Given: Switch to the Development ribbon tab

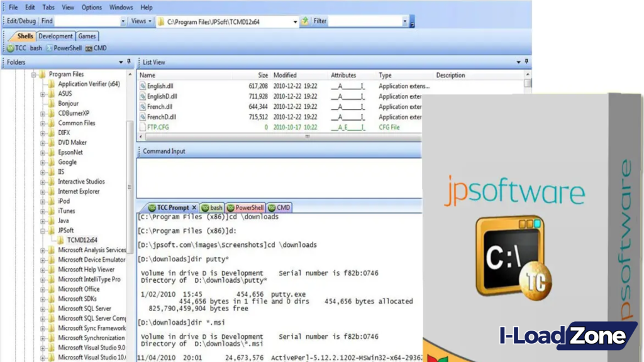Looking at the screenshot, I should (x=55, y=36).
